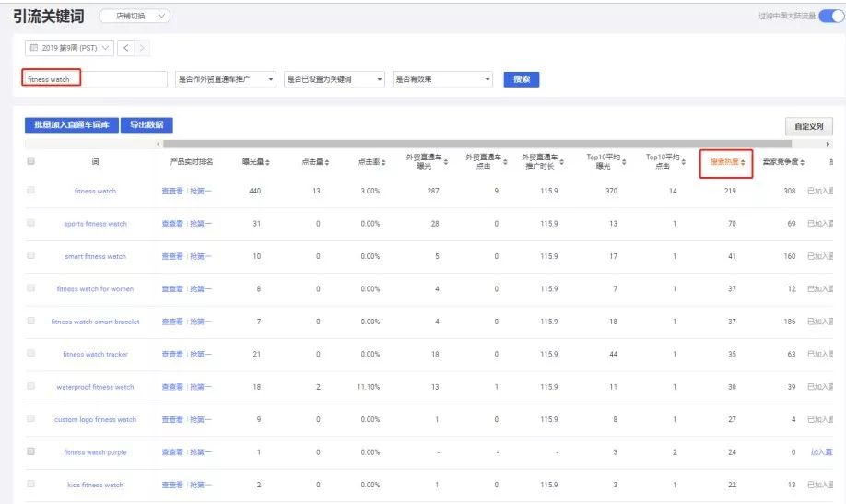
Task: Open the 店铺切换 dropdown
Action: 135,17
